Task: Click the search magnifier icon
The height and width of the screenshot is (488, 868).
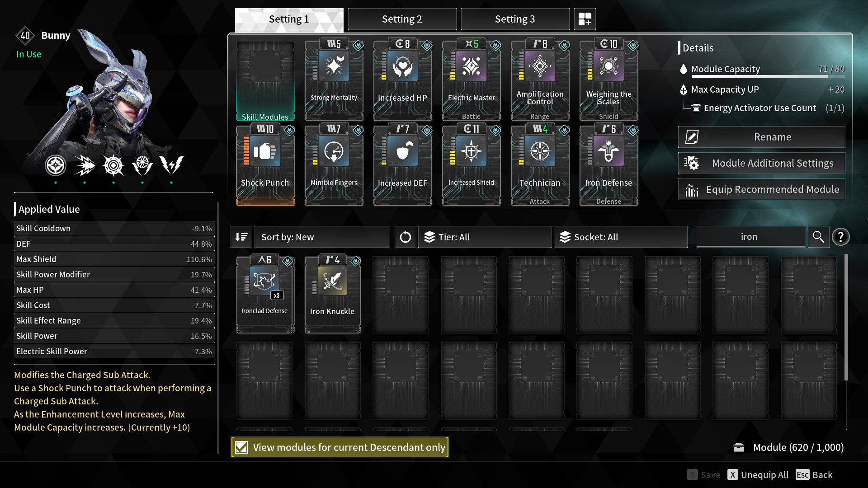Action: pyautogui.click(x=818, y=237)
